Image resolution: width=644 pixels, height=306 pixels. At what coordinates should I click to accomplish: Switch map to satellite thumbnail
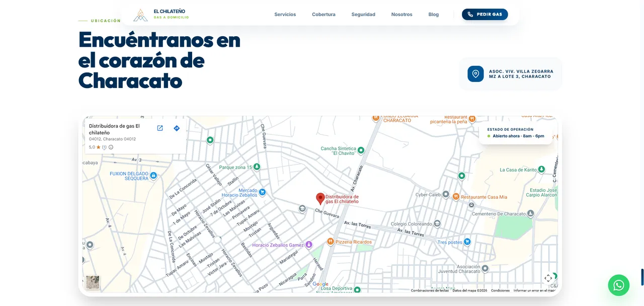[93, 282]
